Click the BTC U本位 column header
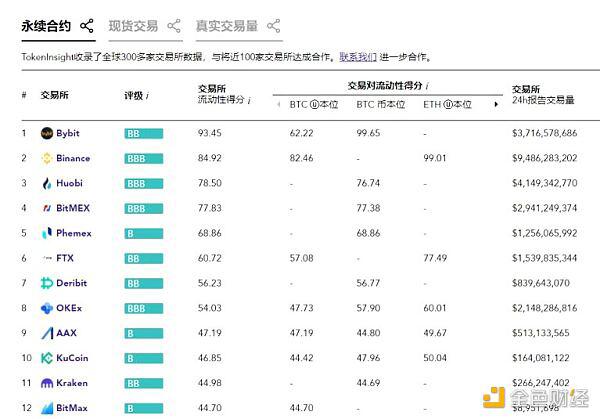 pyautogui.click(x=314, y=104)
